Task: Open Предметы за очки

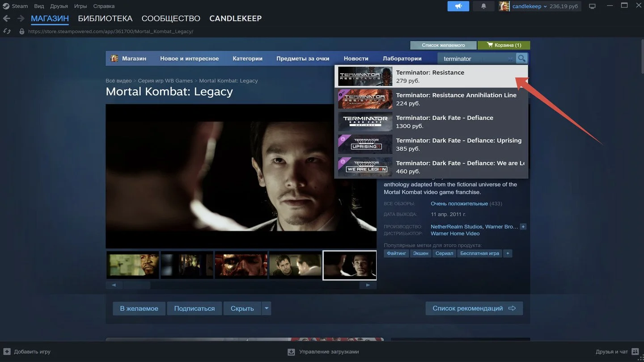Action: (303, 59)
